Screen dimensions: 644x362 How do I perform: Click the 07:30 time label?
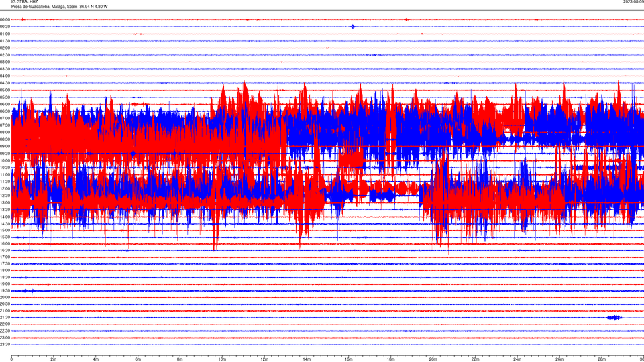[x=5, y=125]
